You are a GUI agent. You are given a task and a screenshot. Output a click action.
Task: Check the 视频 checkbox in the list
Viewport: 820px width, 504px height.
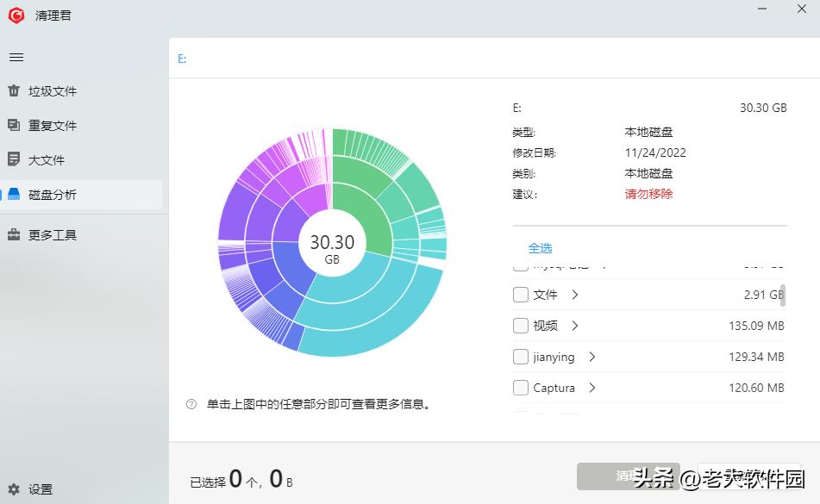click(521, 326)
